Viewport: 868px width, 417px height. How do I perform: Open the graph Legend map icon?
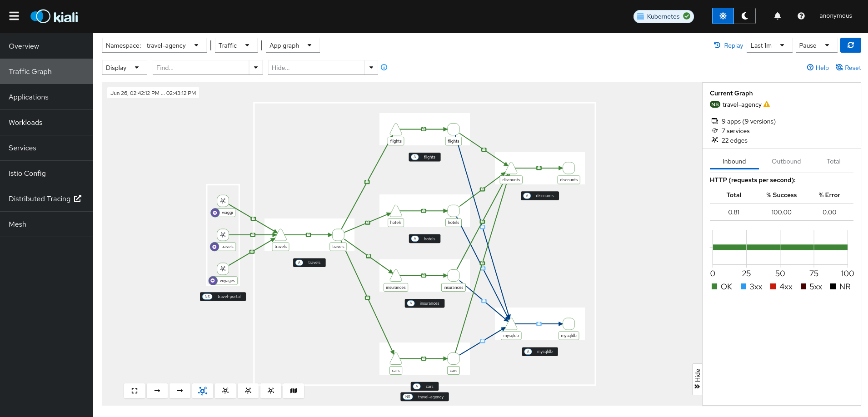[294, 391]
